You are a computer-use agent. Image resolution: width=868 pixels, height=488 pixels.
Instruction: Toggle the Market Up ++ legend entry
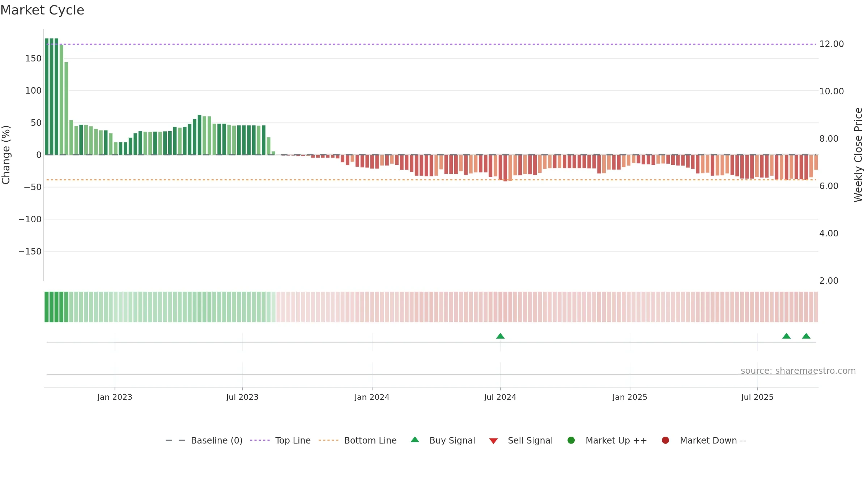[607, 440]
